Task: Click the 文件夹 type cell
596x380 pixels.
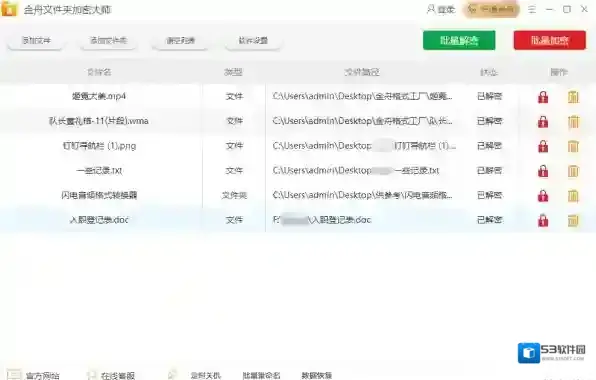Action: pyautogui.click(x=234, y=195)
